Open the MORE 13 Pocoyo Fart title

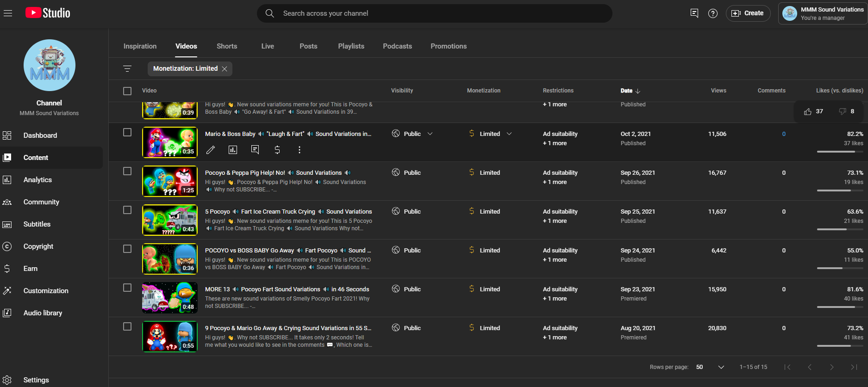point(287,289)
